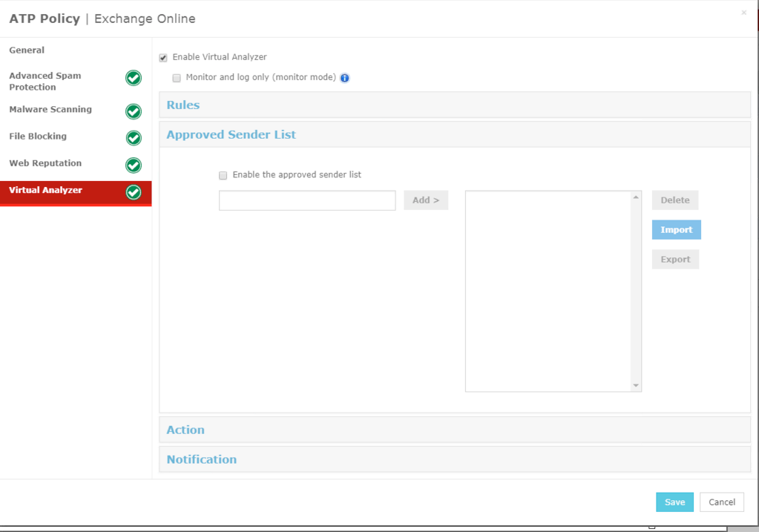
Task: Click the Web Reputation green check icon
Action: 134,165
